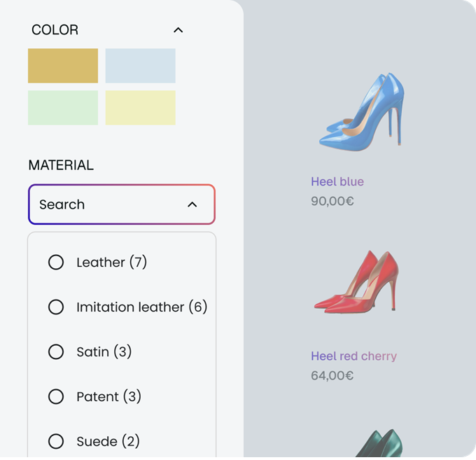Choose the Imitation leather (6) radio button
Viewport: 476px width, 460px height.
click(x=56, y=307)
